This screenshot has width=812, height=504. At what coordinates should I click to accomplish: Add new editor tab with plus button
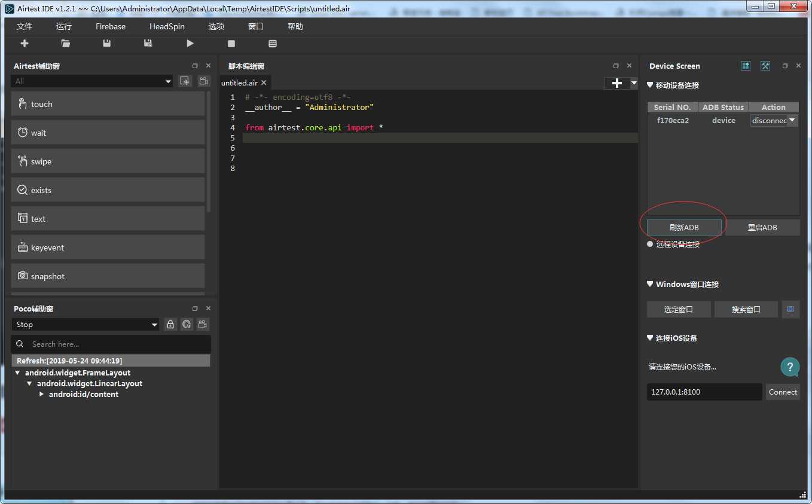(617, 84)
